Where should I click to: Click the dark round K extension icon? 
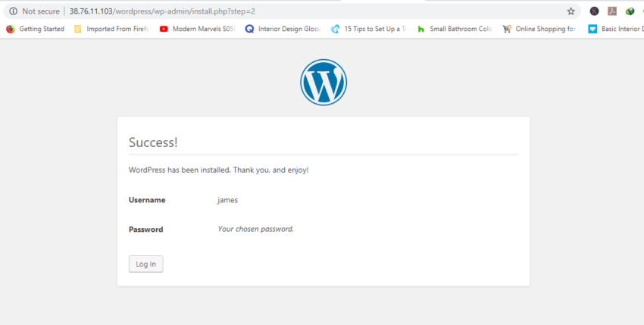(594, 11)
